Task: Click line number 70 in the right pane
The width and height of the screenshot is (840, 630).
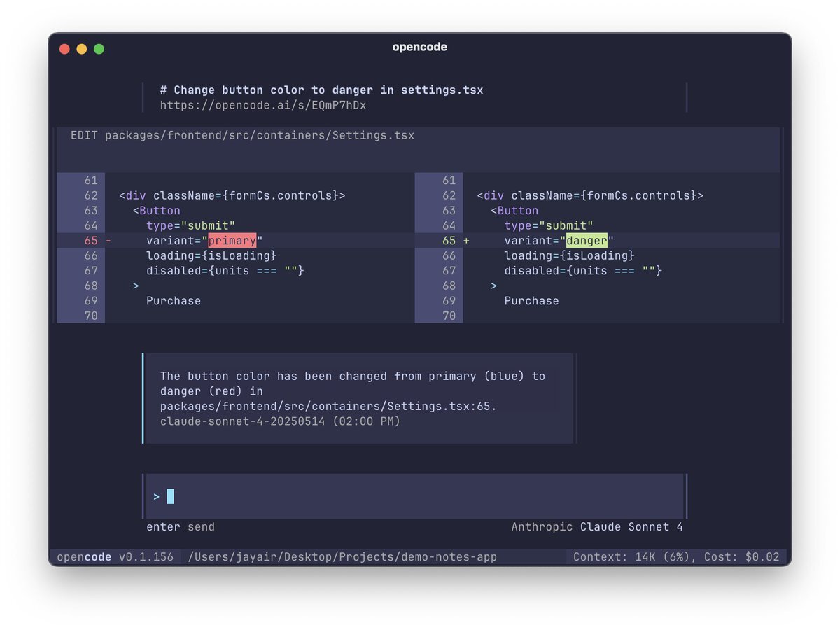Action: coord(449,316)
